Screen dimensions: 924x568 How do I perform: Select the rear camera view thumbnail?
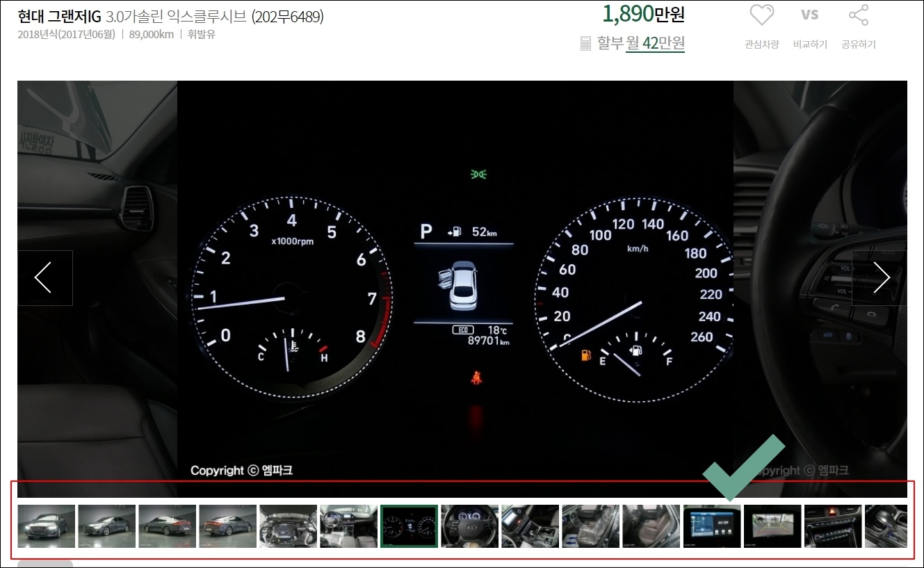[x=772, y=526]
